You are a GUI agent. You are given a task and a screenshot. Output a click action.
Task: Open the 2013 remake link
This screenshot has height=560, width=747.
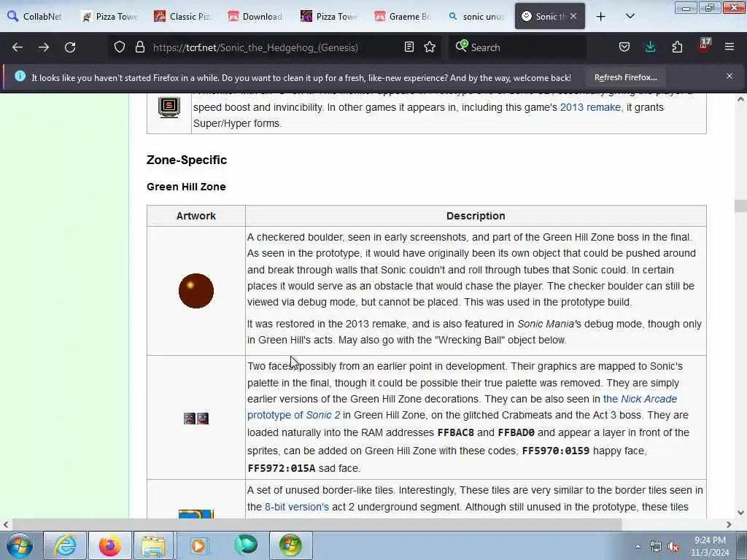point(591,107)
